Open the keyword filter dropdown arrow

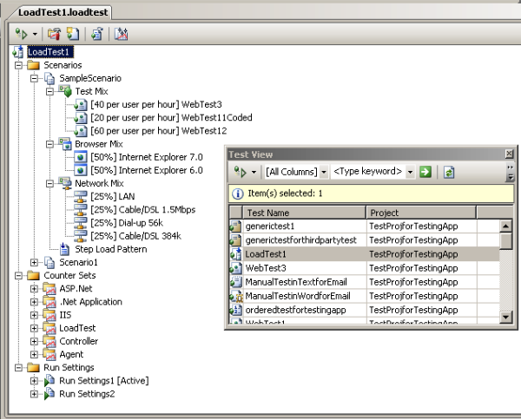(x=411, y=172)
